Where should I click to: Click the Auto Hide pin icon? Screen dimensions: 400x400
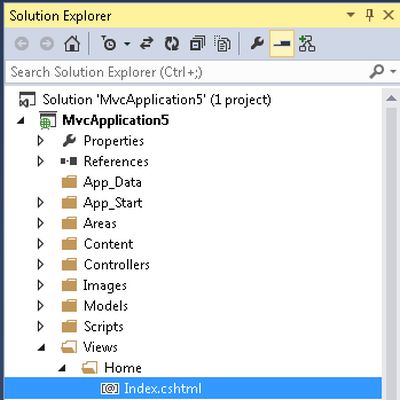click(x=369, y=15)
